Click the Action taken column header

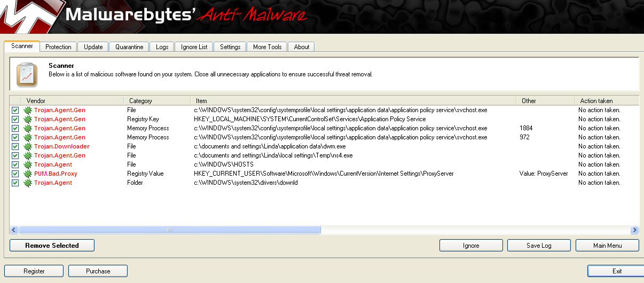(607, 100)
